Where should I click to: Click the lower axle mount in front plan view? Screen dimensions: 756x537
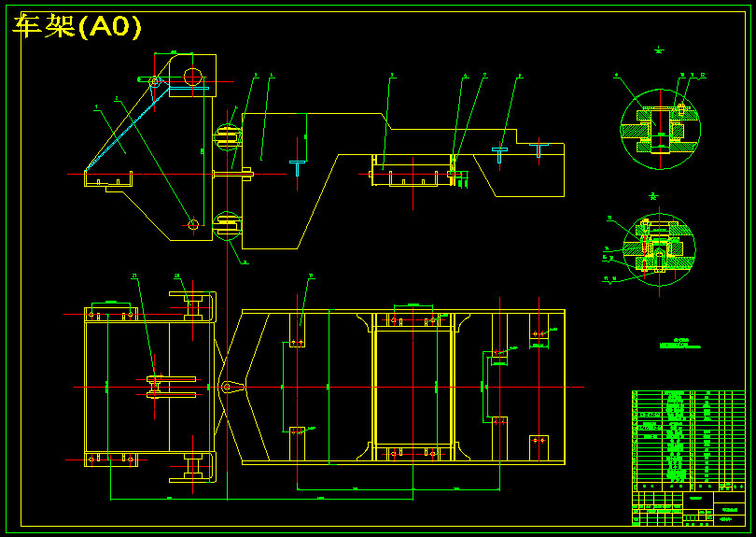click(x=193, y=467)
